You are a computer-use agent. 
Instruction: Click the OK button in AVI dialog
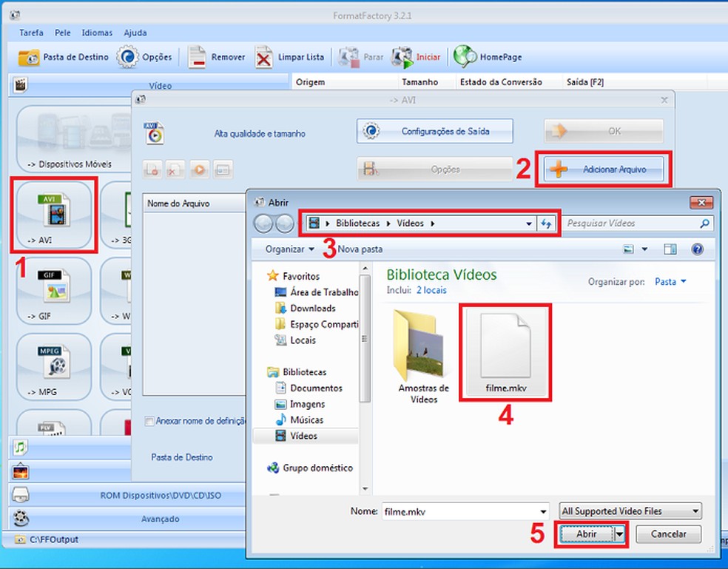pyautogui.click(x=604, y=131)
